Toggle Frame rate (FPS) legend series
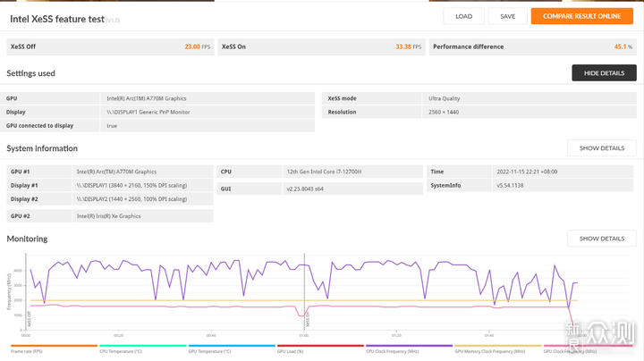The width and height of the screenshot is (644, 361). pyautogui.click(x=54, y=348)
